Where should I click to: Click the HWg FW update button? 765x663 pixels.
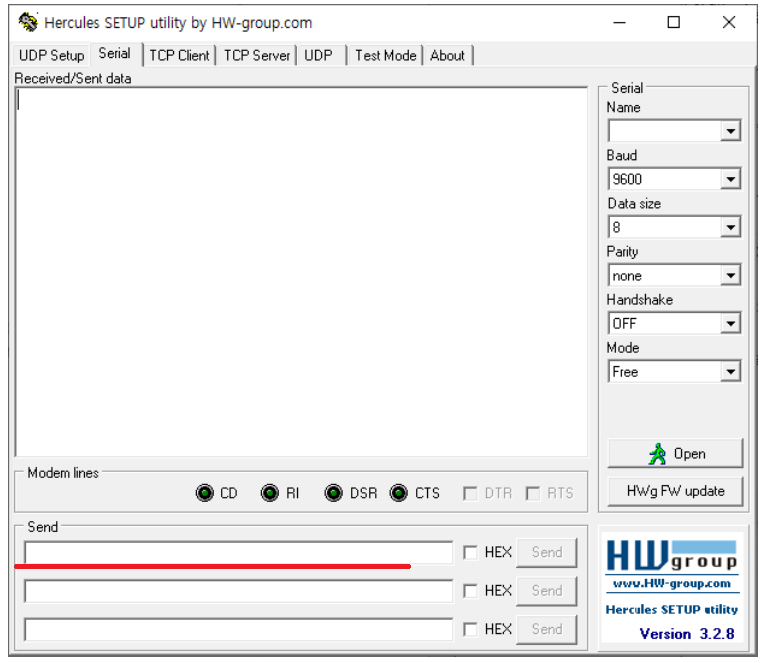coord(675,491)
